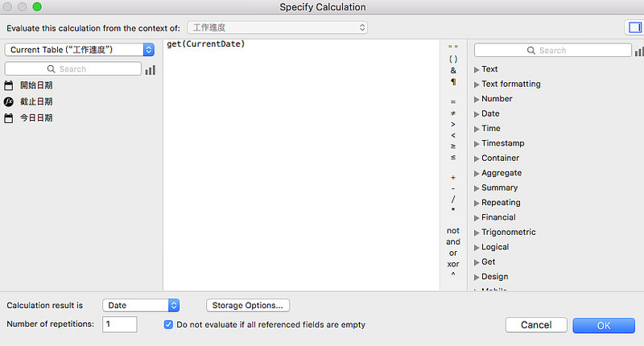Insert the xor logical operator
This screenshot has height=346, width=644.
(453, 264)
